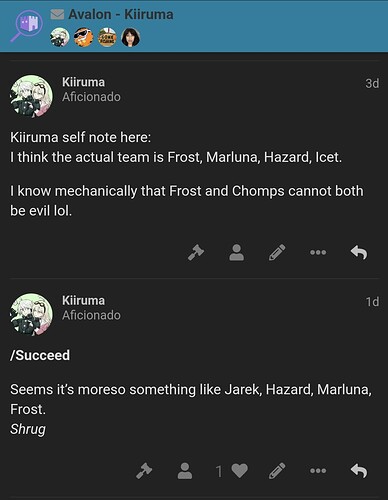The width and height of the screenshot is (388, 500).
Task: Open the purple castle site logo
Action: pos(27,25)
